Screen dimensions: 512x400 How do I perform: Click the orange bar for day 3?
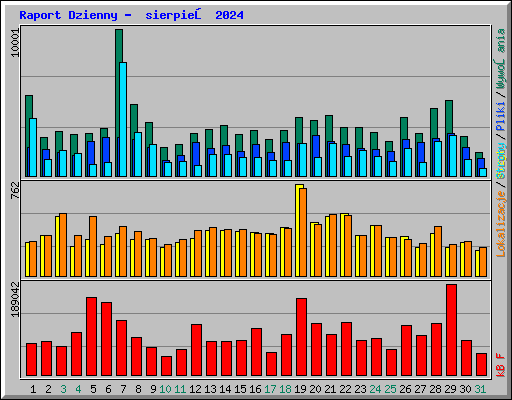tap(63, 245)
